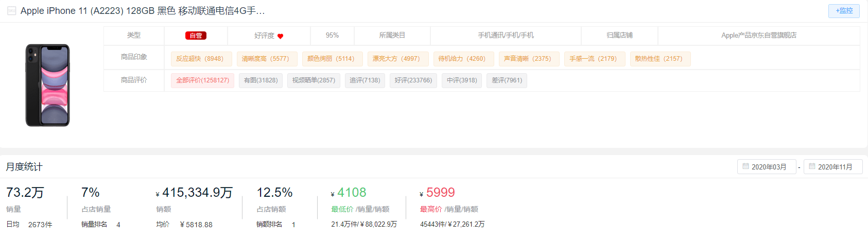
Task: Click the red heart icon next to 好评度
Action: 281,36
